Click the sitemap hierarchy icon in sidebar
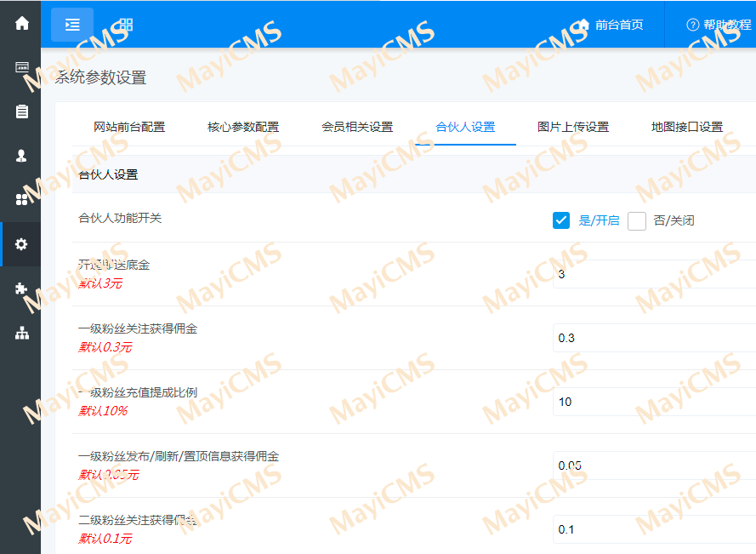Image resolution: width=756 pixels, height=554 pixels. tap(21, 333)
